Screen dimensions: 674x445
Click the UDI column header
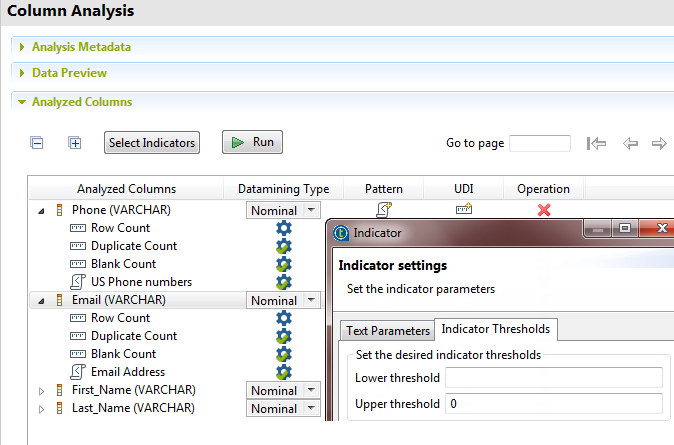pyautogui.click(x=463, y=189)
